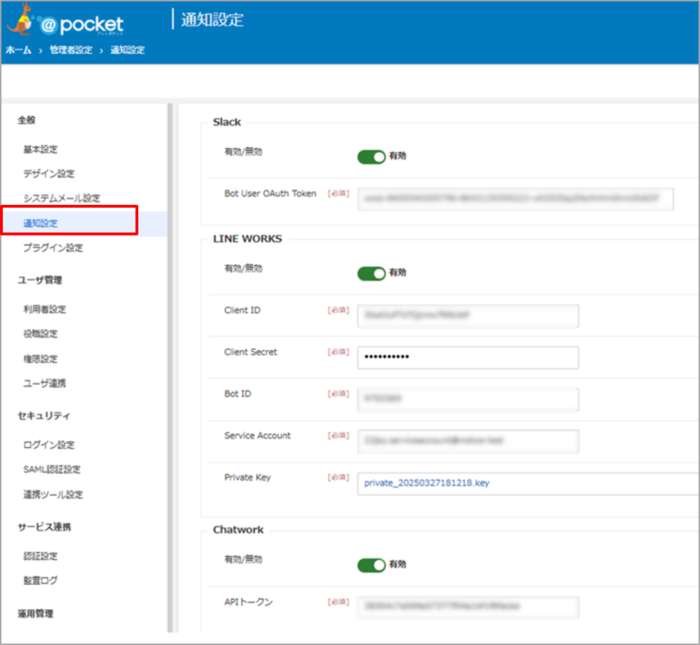Open ログイン設定 in the sidebar
The width and height of the screenshot is (700, 645).
[x=49, y=445]
